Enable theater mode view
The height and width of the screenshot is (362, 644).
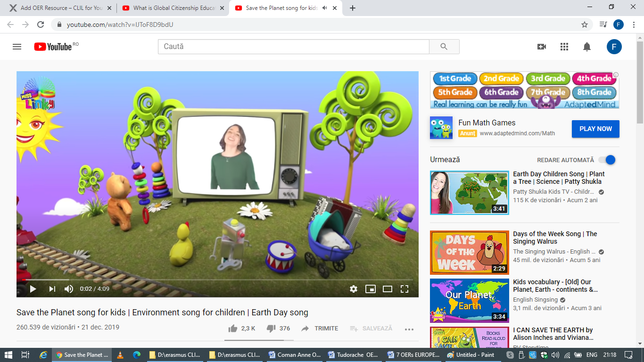[x=388, y=289]
